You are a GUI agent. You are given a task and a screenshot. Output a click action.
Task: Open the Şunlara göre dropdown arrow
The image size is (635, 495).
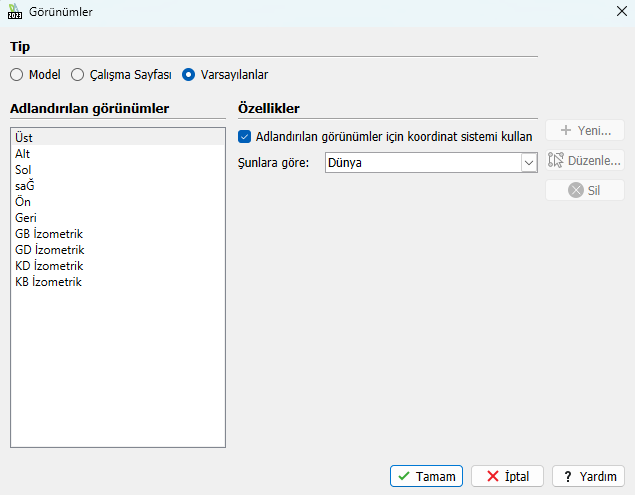[528, 163]
